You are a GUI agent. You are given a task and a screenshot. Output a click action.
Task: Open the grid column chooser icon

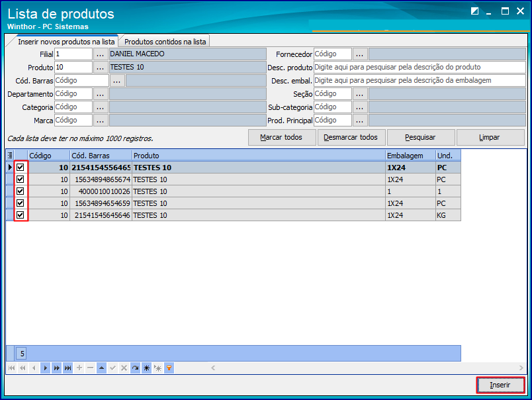pyautogui.click(x=10, y=156)
